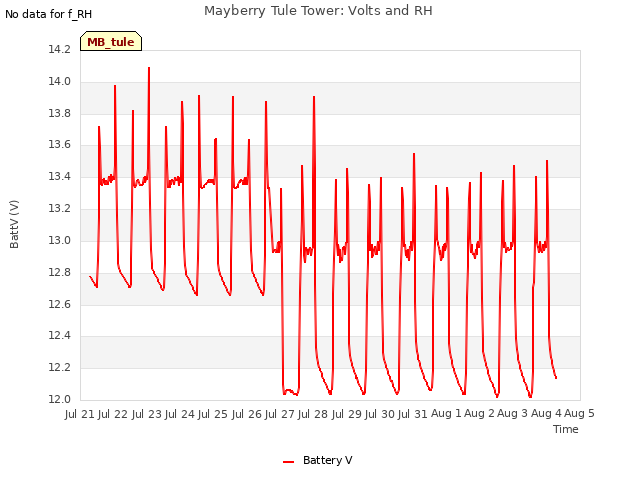Click the Aug 4 x-axis date label
This screenshot has width=640, height=480.
pos(546,414)
